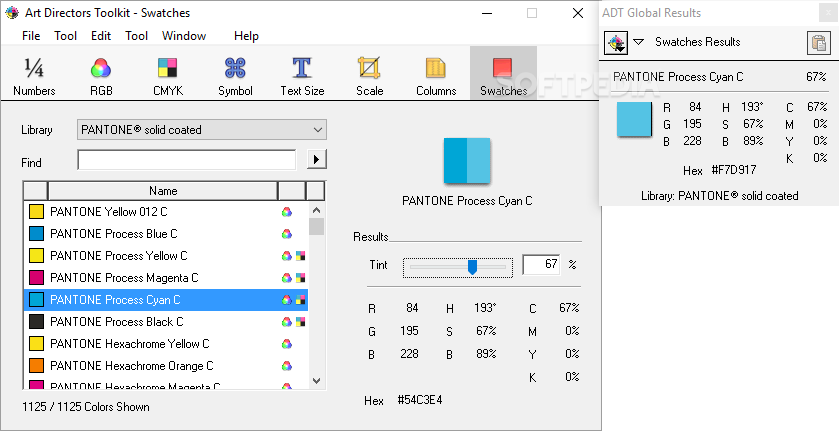The height and width of the screenshot is (431, 839).
Task: Click the 1125 / 1125 Colors Shown status text
Action: 86,407
